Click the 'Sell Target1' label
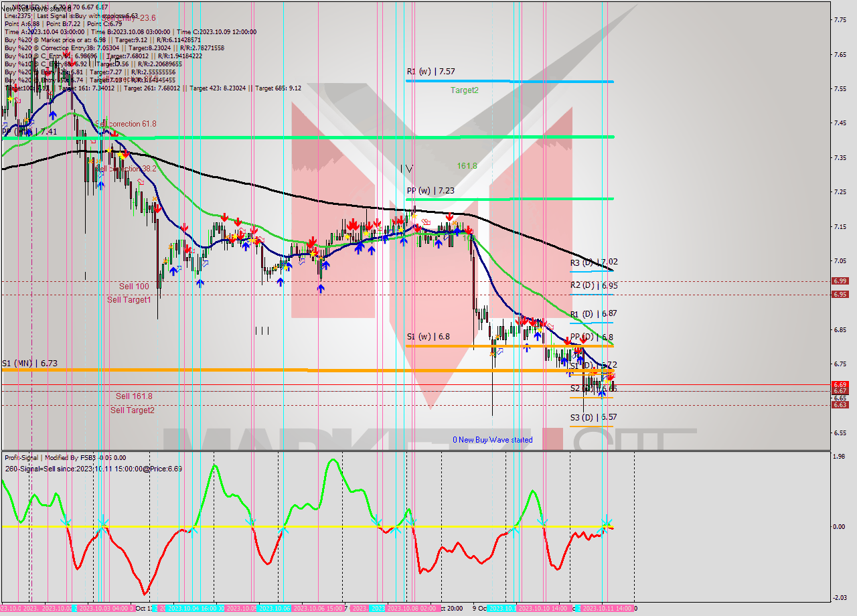 coord(129,300)
